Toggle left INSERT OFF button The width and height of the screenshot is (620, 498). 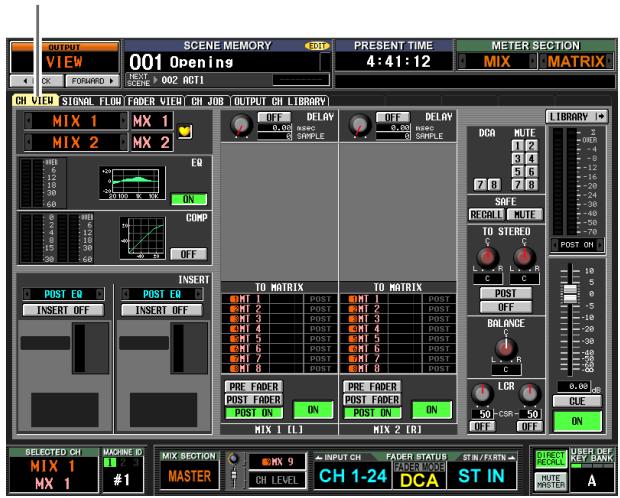(63, 310)
